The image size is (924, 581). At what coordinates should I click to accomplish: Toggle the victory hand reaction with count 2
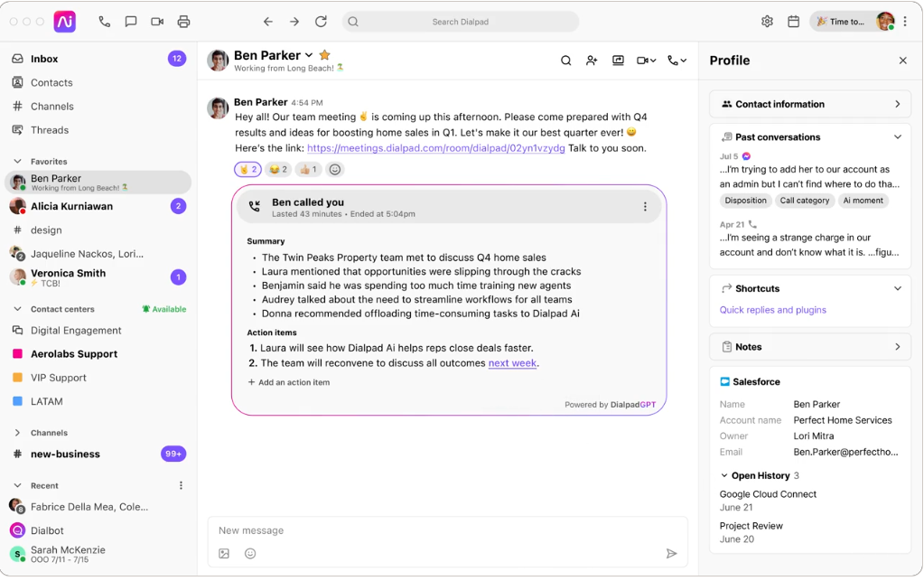pyautogui.click(x=247, y=169)
